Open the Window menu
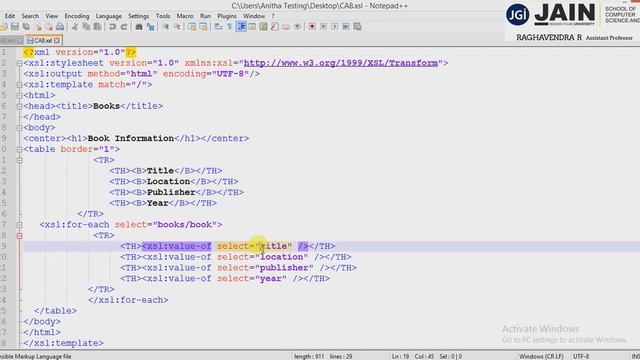This screenshot has height=360, width=640. [254, 16]
